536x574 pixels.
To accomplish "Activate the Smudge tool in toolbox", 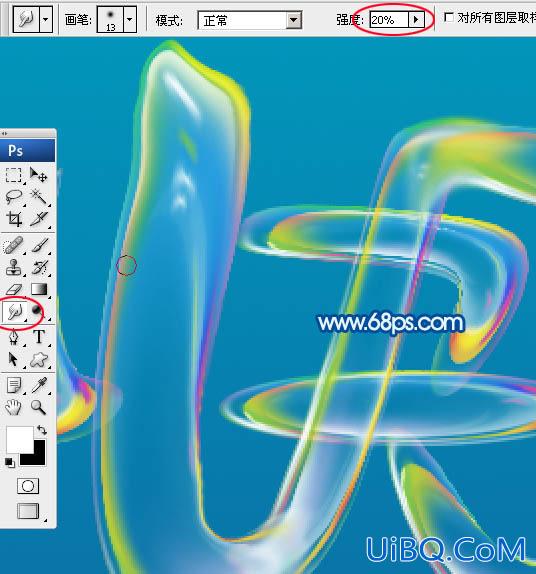I will [x=14, y=312].
